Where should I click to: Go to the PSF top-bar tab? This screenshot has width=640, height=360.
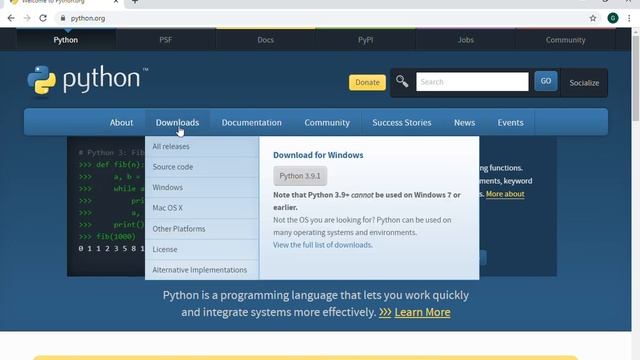(166, 40)
